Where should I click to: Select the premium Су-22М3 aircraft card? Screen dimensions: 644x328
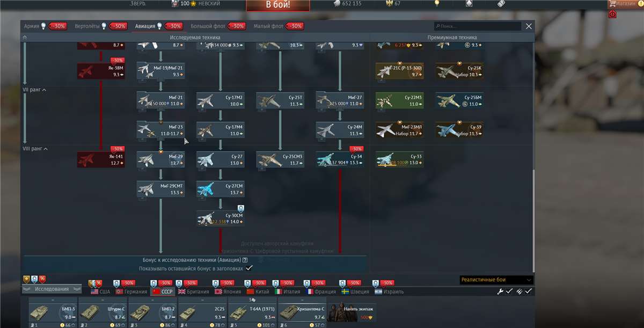[399, 100]
